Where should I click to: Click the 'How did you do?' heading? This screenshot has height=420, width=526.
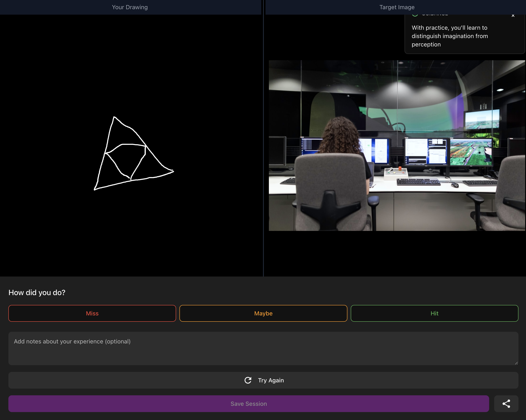[x=37, y=292]
